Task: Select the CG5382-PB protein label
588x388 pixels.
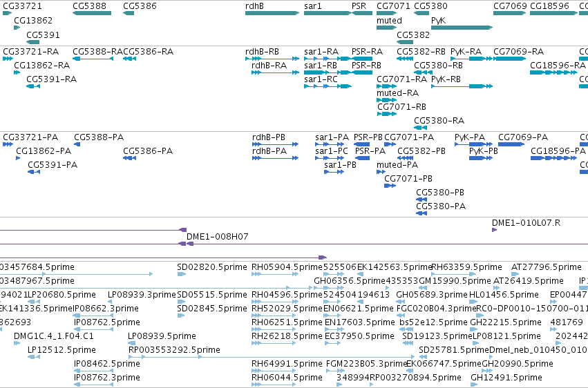Action: point(421,151)
